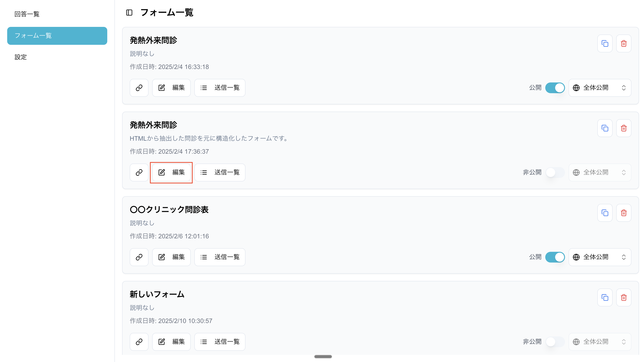The width and height of the screenshot is (644, 362).
Task: Open 設定 from the sidebar
Action: 20,57
